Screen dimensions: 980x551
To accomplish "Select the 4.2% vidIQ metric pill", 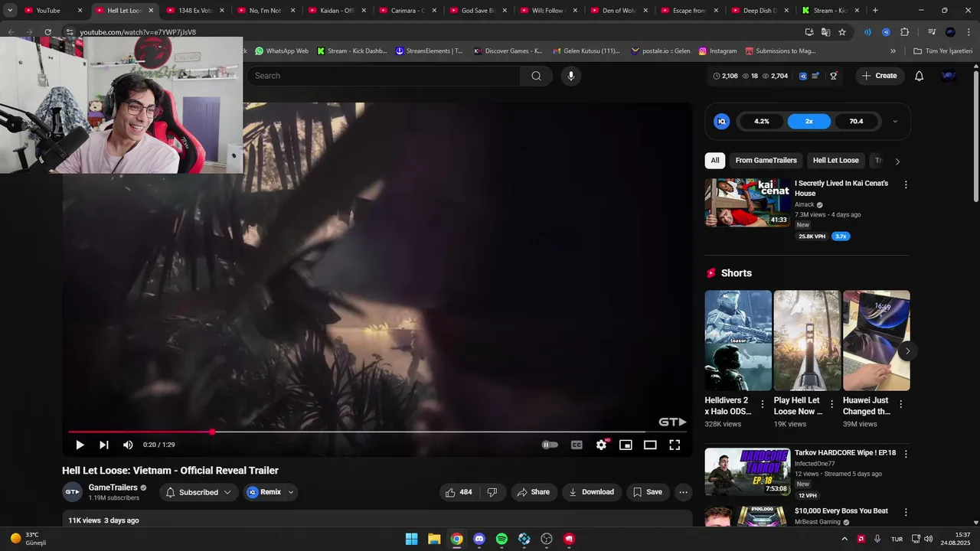I will tap(762, 121).
